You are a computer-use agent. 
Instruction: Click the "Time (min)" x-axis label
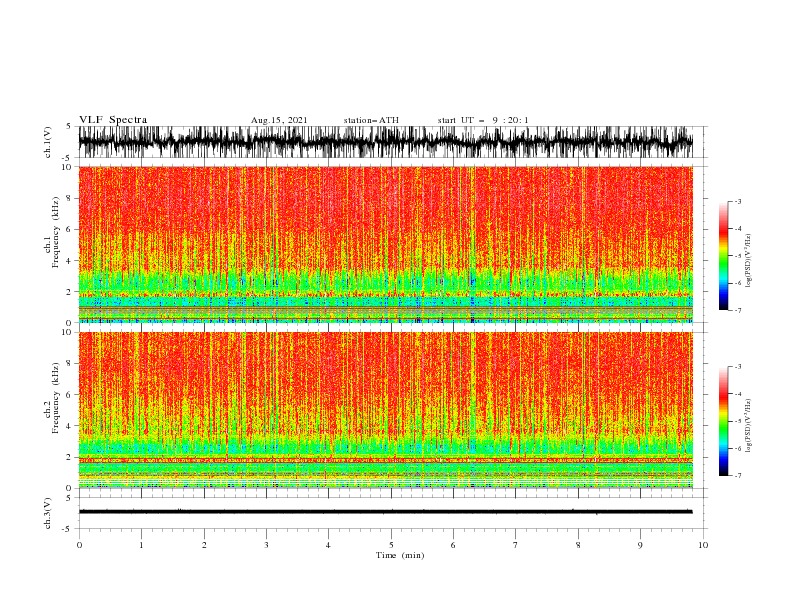(400, 555)
